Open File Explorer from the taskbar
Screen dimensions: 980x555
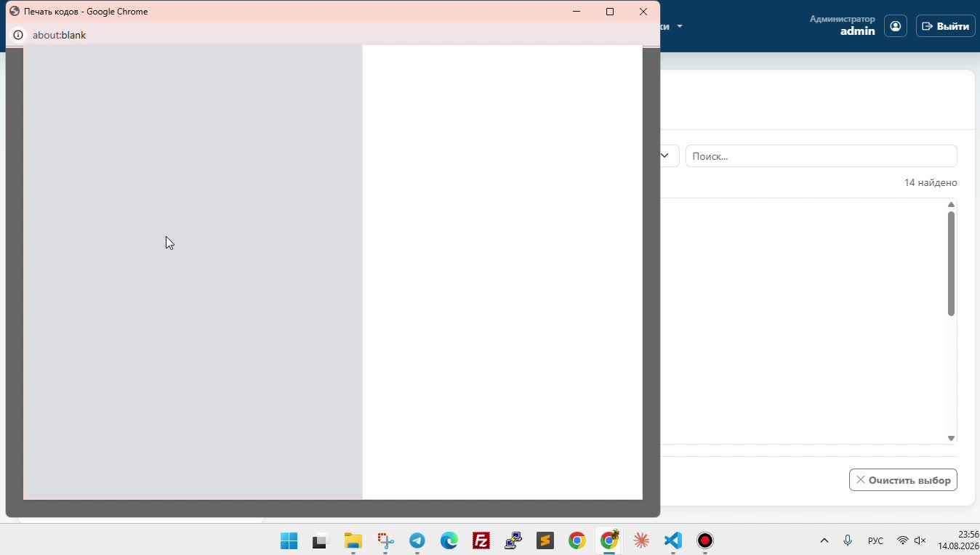[353, 540]
